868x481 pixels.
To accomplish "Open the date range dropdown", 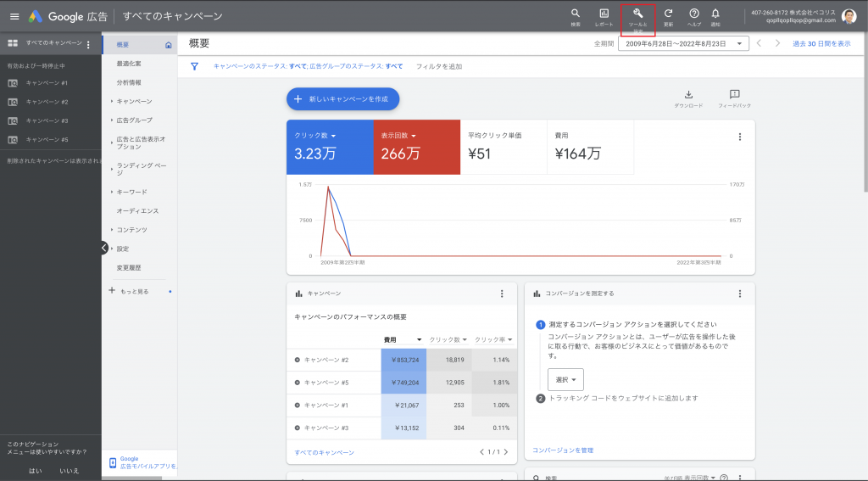I will (x=683, y=44).
